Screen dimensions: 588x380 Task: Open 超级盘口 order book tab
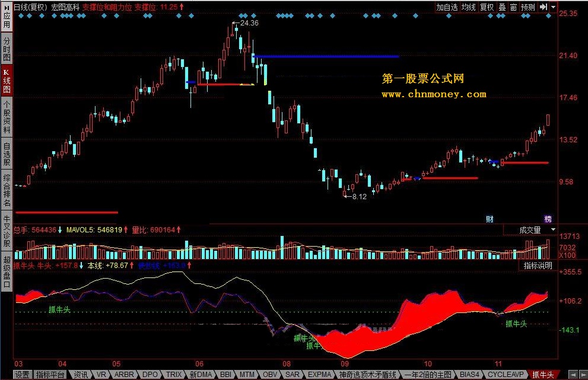[x=7, y=272]
